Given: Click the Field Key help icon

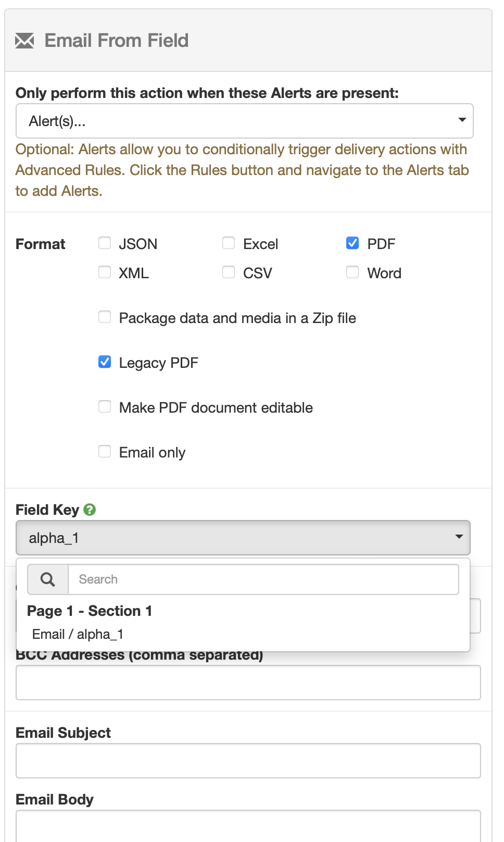Looking at the screenshot, I should click(x=90, y=510).
